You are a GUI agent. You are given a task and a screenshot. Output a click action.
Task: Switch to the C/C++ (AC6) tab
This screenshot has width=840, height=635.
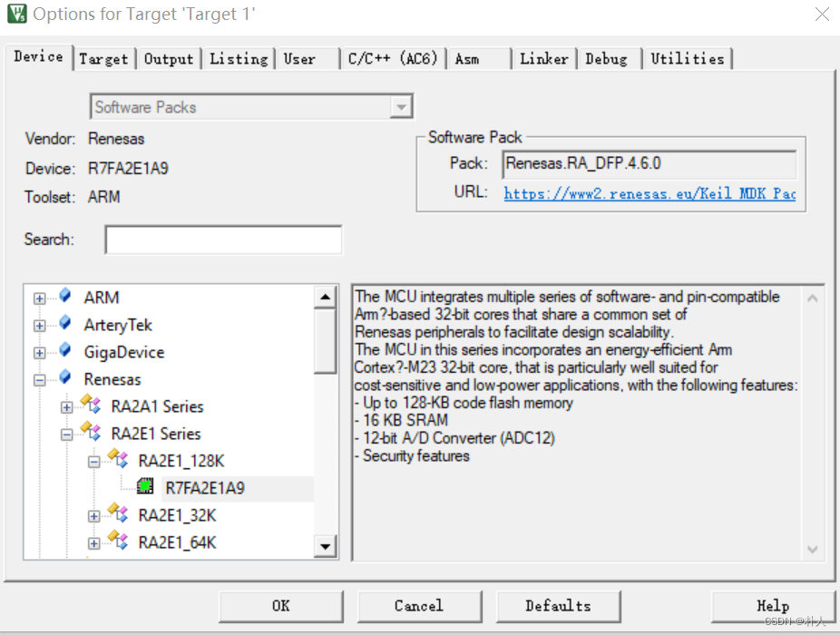pyautogui.click(x=392, y=57)
